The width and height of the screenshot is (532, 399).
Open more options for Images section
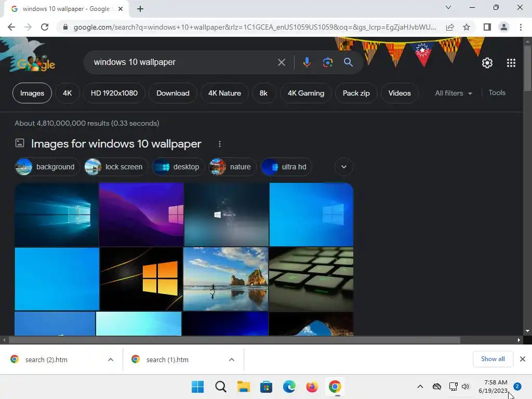tap(220, 144)
